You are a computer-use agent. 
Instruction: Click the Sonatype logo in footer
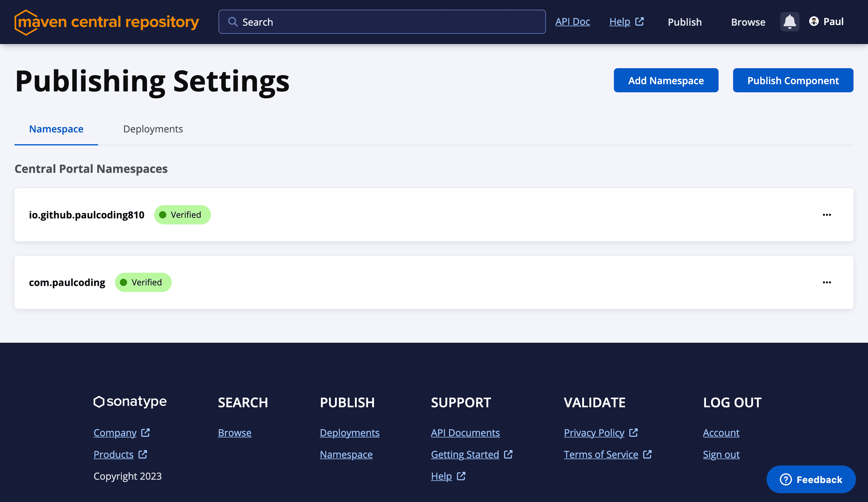click(x=130, y=402)
